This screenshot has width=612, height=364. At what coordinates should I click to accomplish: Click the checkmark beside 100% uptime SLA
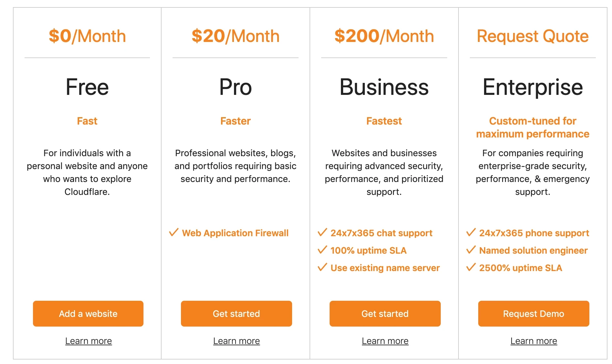pyautogui.click(x=322, y=250)
